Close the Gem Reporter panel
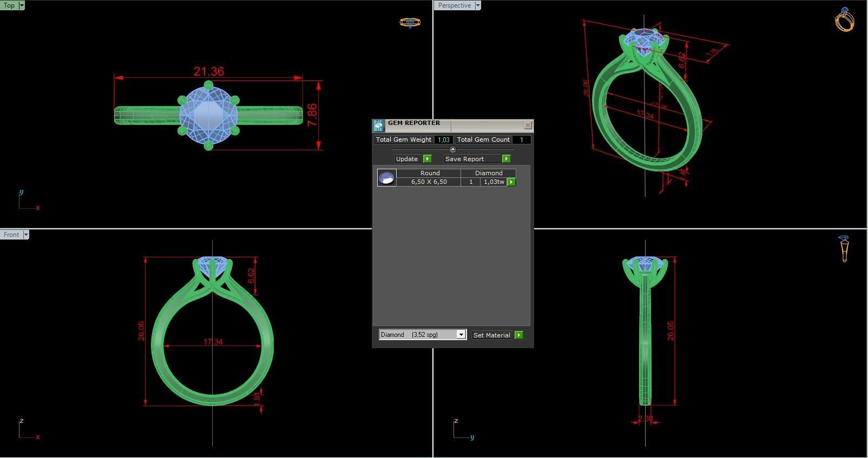This screenshot has height=458, width=868. [x=528, y=125]
